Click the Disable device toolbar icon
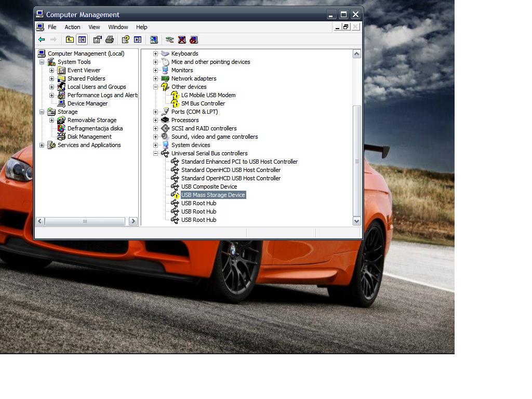 tap(194, 39)
